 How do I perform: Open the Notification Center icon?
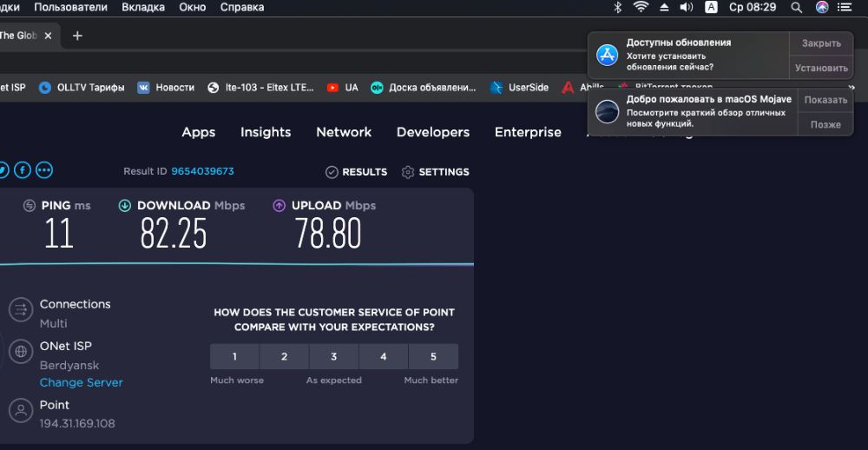[x=845, y=7]
